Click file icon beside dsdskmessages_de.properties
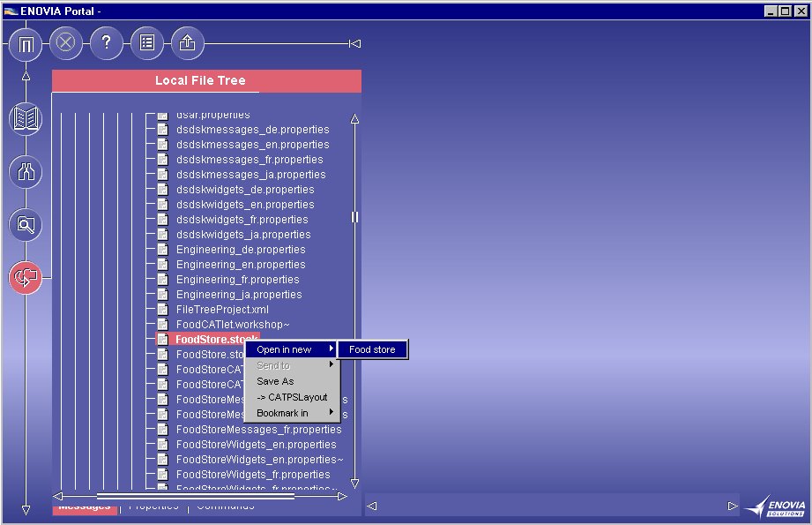The width and height of the screenshot is (812, 525). click(x=162, y=130)
